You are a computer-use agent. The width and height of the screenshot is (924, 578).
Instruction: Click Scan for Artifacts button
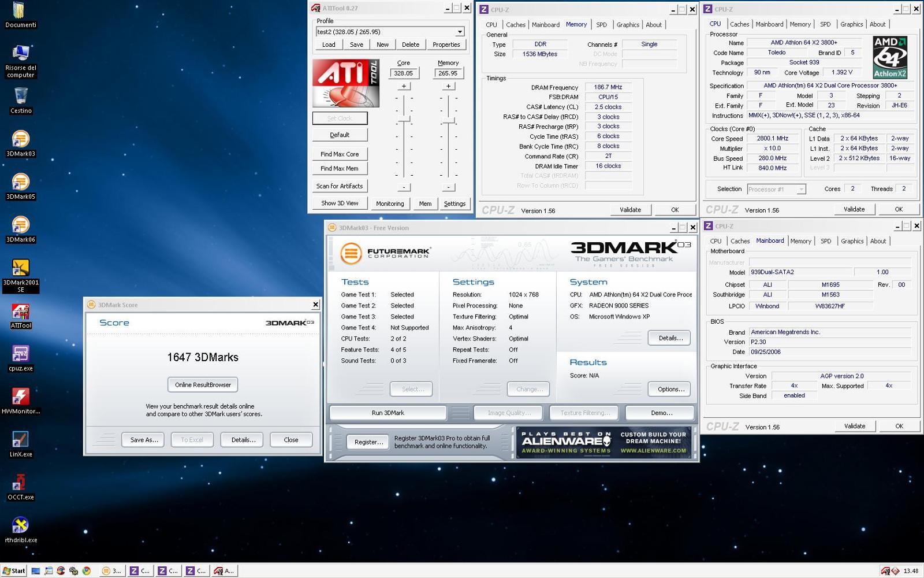pos(340,186)
